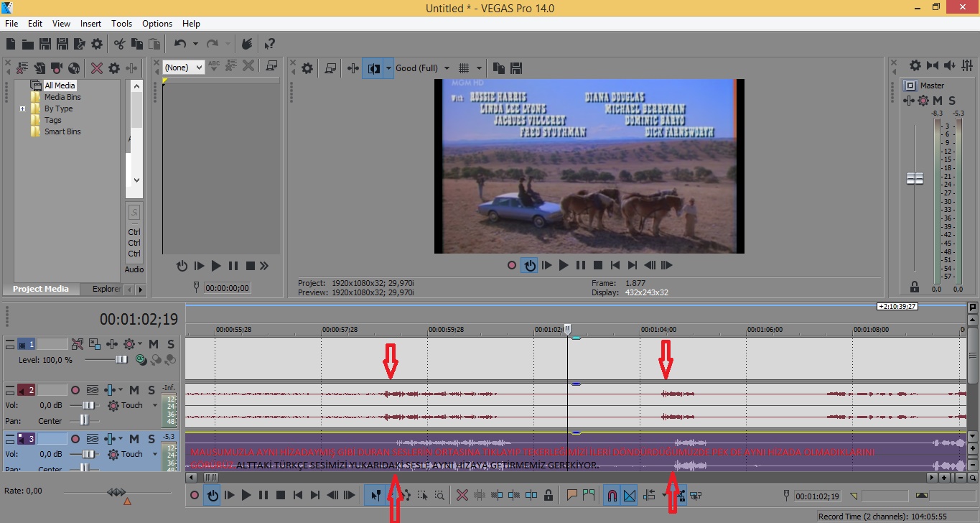Select the Selection Edit tool

pos(422,495)
